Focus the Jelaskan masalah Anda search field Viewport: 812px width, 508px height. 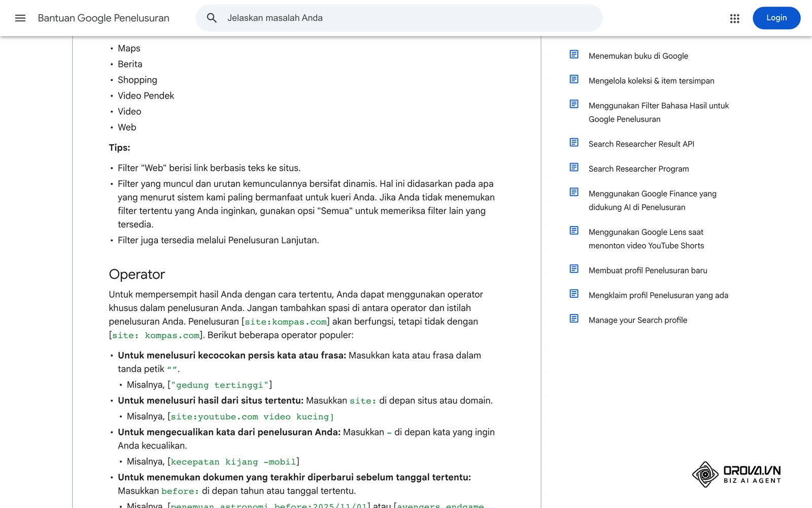pos(399,18)
